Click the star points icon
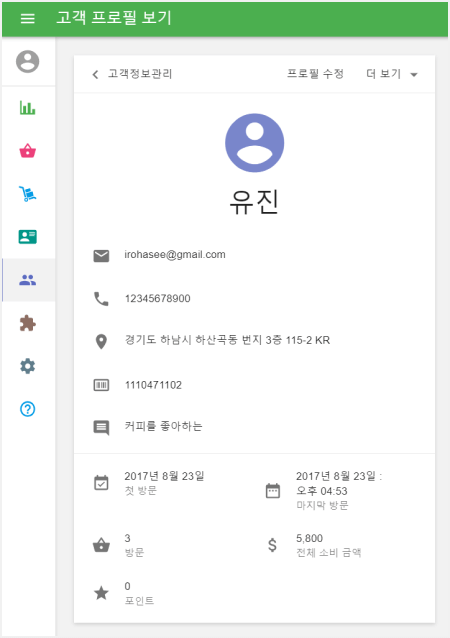 (x=101, y=593)
